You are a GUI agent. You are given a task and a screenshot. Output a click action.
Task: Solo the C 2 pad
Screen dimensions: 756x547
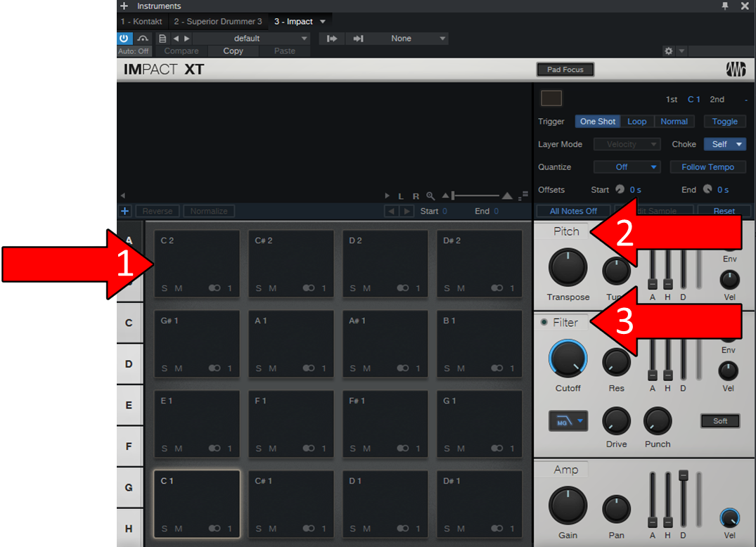(x=165, y=288)
